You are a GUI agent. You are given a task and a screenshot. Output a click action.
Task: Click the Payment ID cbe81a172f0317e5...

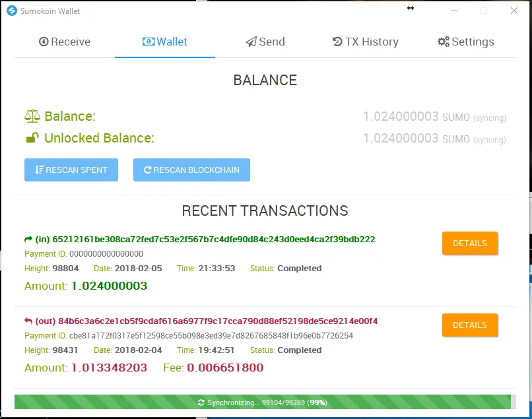211,336
